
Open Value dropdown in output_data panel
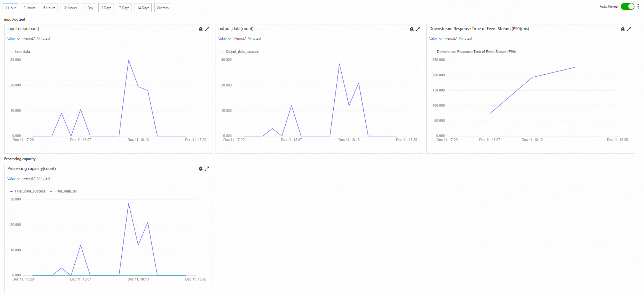click(x=225, y=39)
